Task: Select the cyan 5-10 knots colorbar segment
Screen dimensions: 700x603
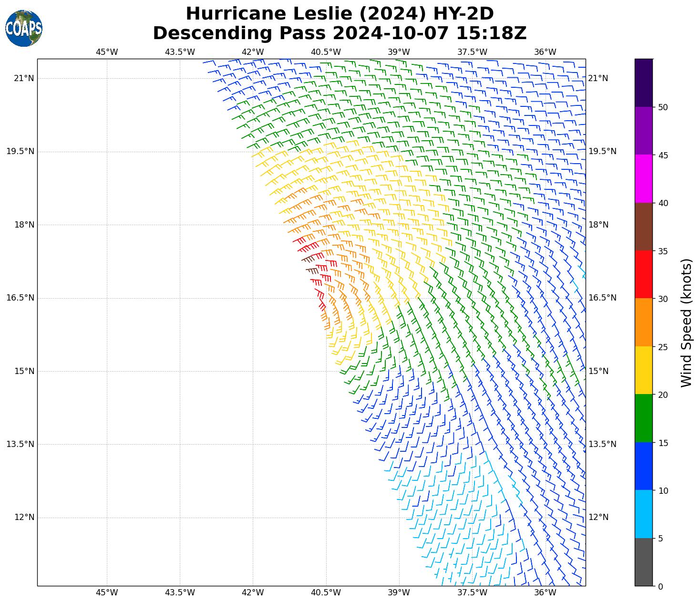Action: pyautogui.click(x=643, y=514)
